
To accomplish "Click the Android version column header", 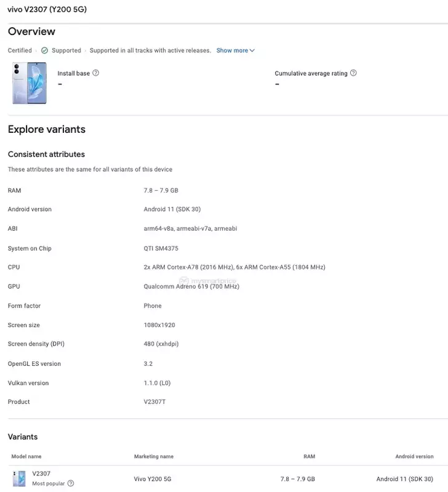I will [414, 456].
